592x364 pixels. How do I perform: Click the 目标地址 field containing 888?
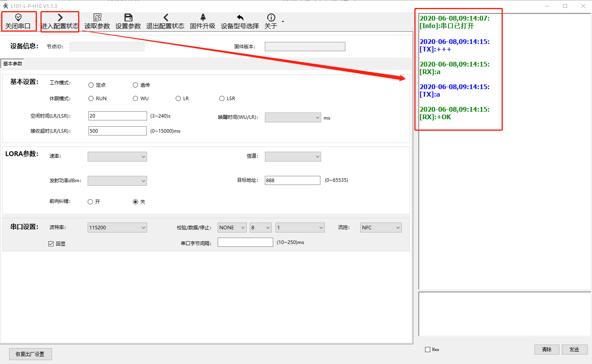pos(292,181)
